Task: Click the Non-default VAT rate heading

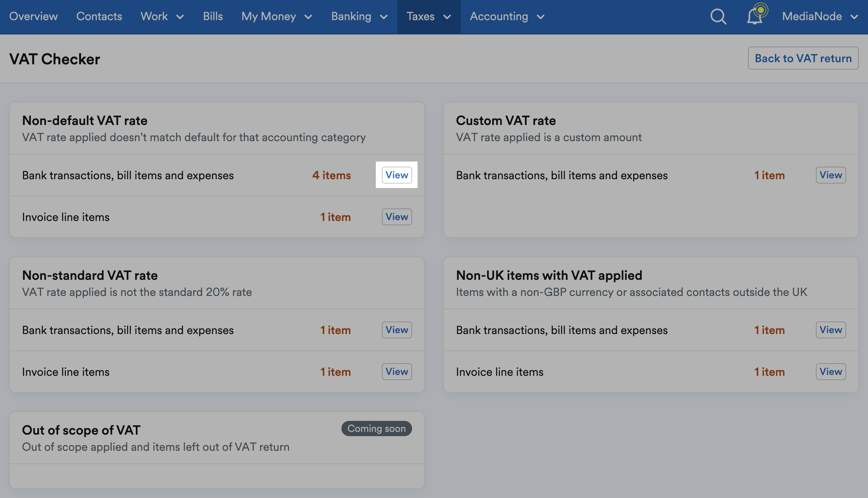Action: [x=85, y=120]
